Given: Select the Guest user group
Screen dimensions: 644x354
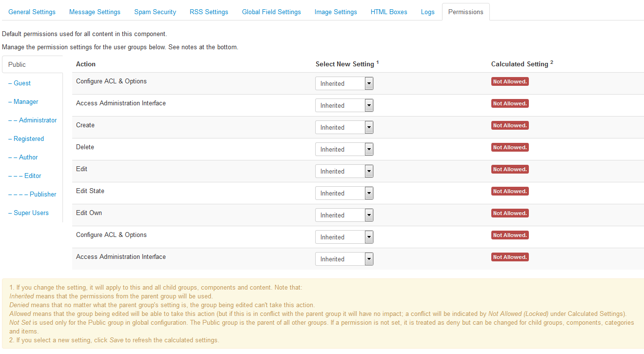Looking at the screenshot, I should pos(22,83).
